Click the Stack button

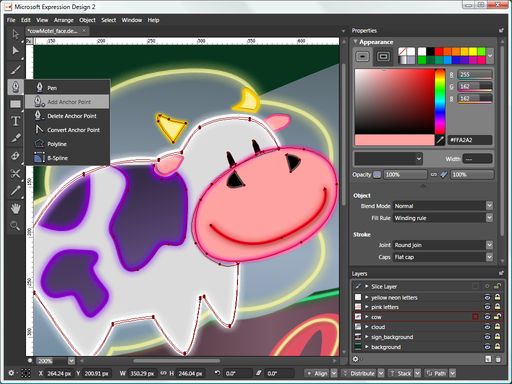[x=401, y=373]
